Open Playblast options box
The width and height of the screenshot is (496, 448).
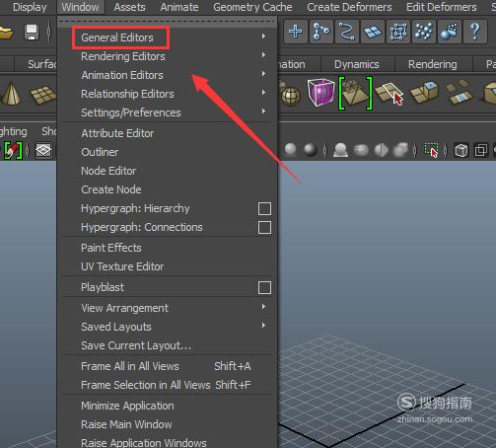(x=264, y=287)
